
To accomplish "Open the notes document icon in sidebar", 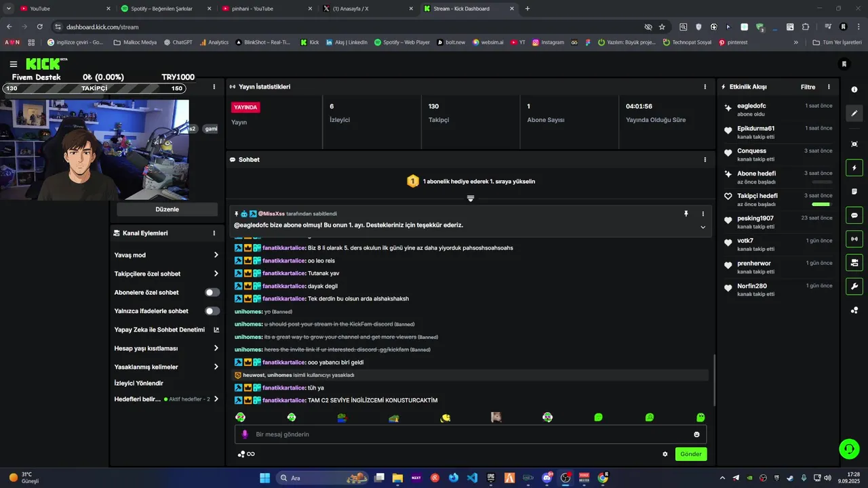I will click(x=854, y=191).
